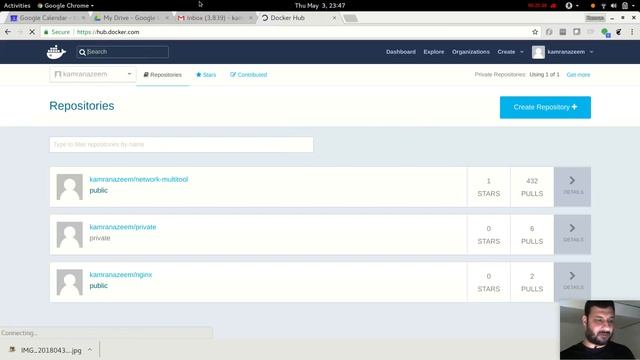Open kamranazeem/network-multitool repository link
Viewport: 640px width, 360px height.
[139, 179]
